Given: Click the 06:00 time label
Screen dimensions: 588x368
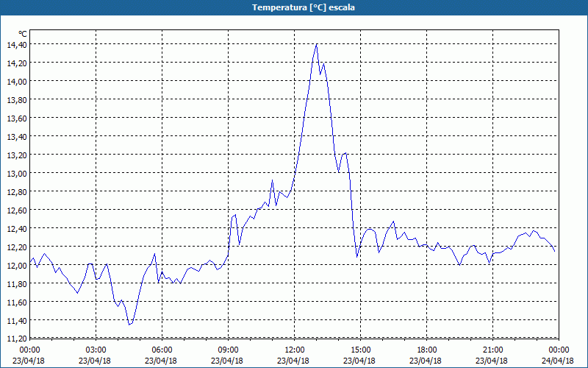Looking at the screenshot, I should tap(162, 350).
